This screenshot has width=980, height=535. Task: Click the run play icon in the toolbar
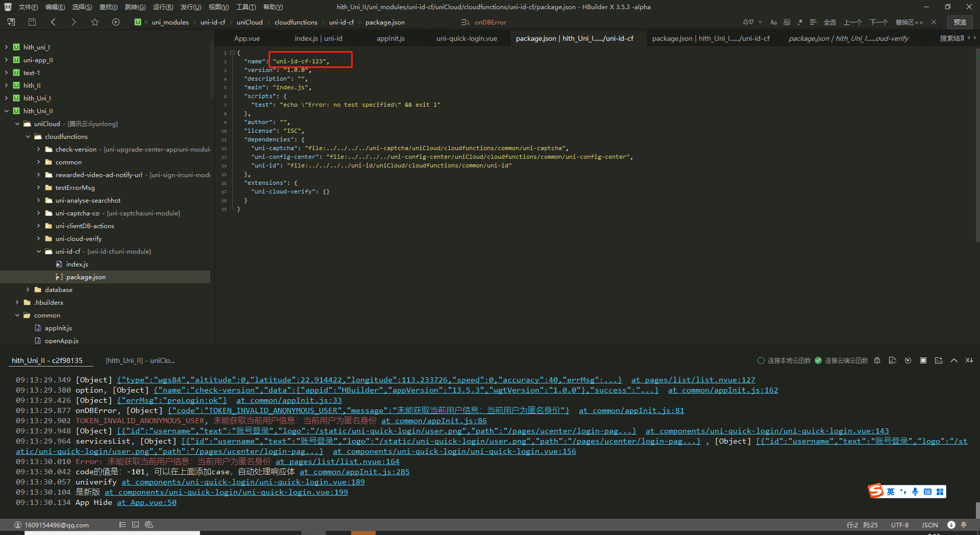(x=116, y=22)
